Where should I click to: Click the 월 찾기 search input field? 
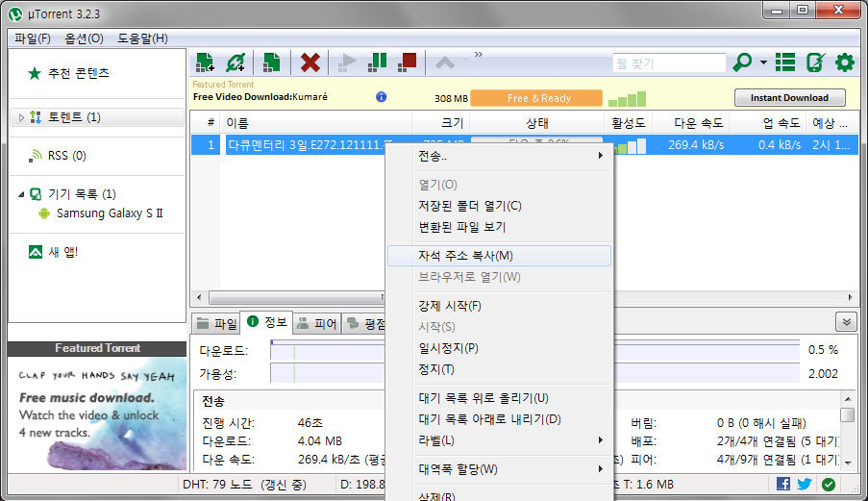click(x=669, y=63)
